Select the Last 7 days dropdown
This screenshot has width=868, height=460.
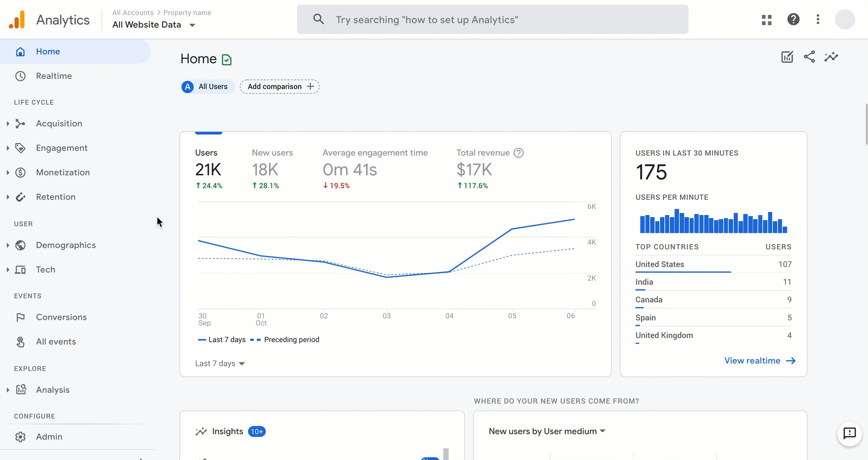tap(220, 363)
